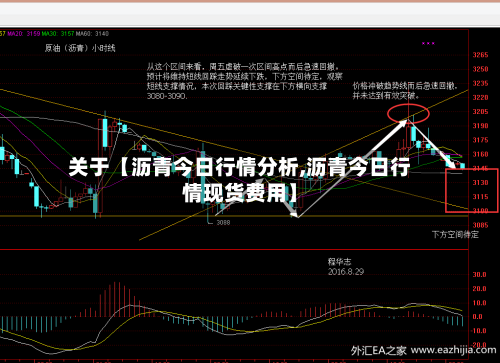The width and height of the screenshot is (500, 363).
Task: Click MACD axis value 0.0
Action: coord(478,317)
